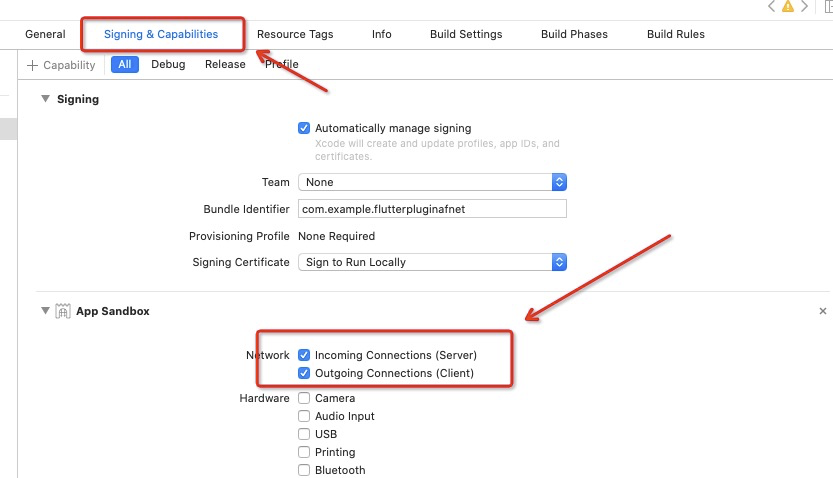
Task: Enable Bluetooth hardware checkbox
Action: [x=304, y=470]
